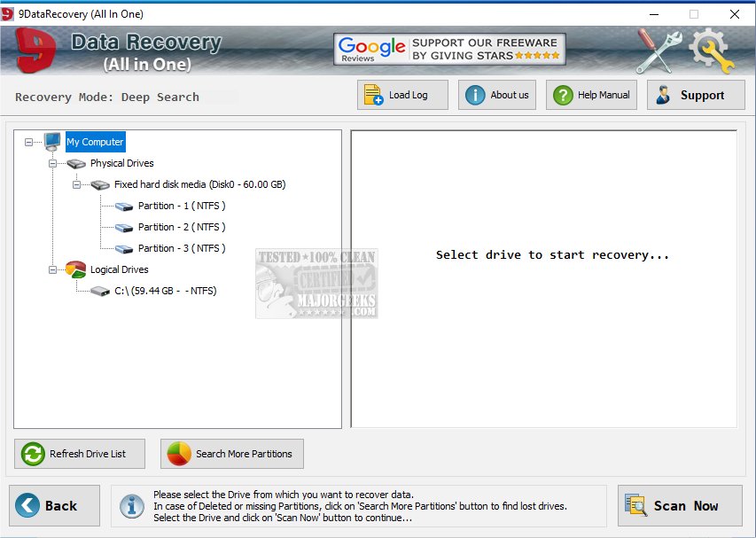Click the Fixed hard disk media drive icon
The width and height of the screenshot is (756, 538).
pyautogui.click(x=100, y=185)
